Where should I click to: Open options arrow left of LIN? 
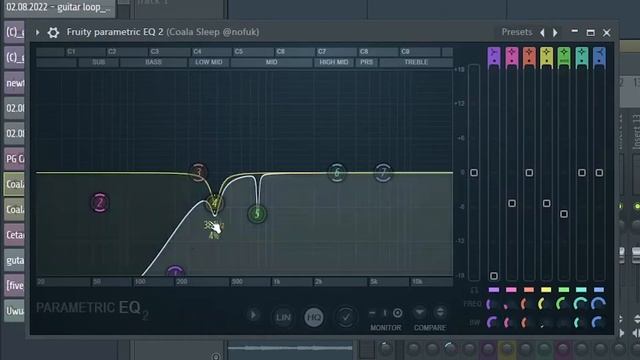click(x=253, y=315)
